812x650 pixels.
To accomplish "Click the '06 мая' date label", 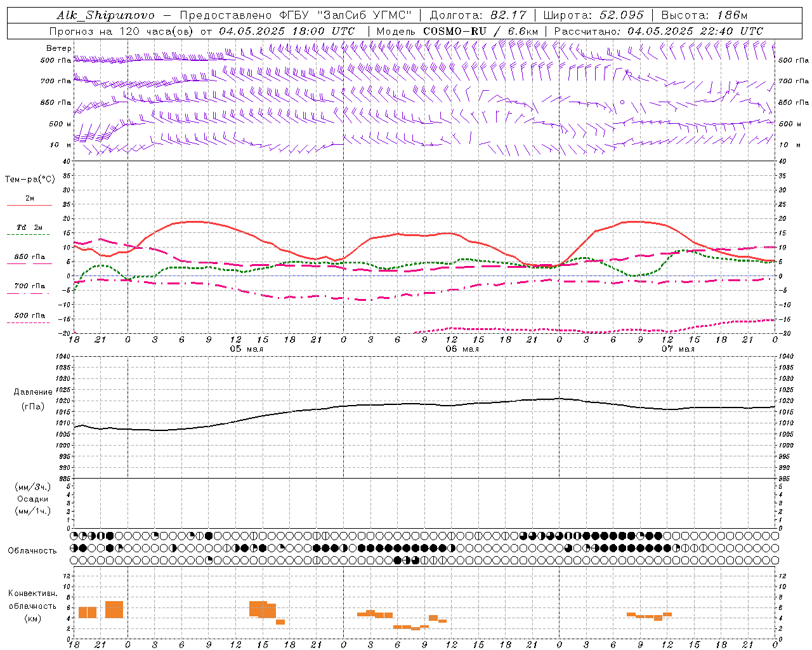I will 462,349.
